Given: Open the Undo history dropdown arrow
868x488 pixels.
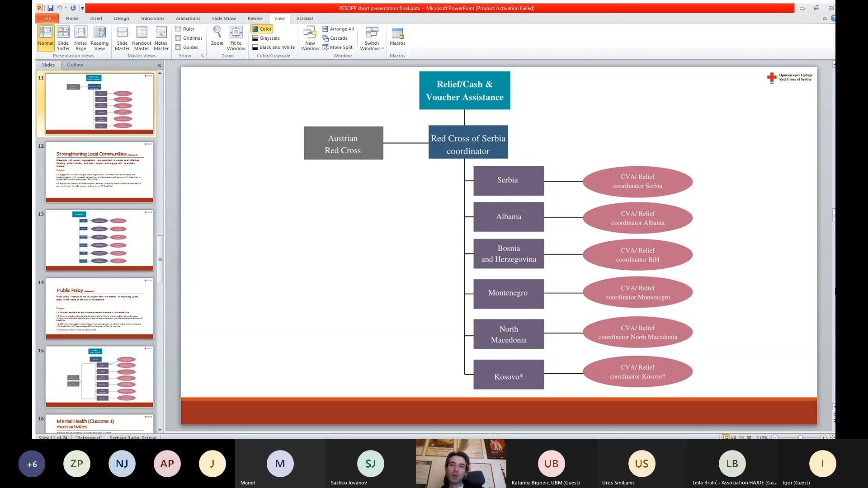Looking at the screenshot, I should [x=66, y=8].
